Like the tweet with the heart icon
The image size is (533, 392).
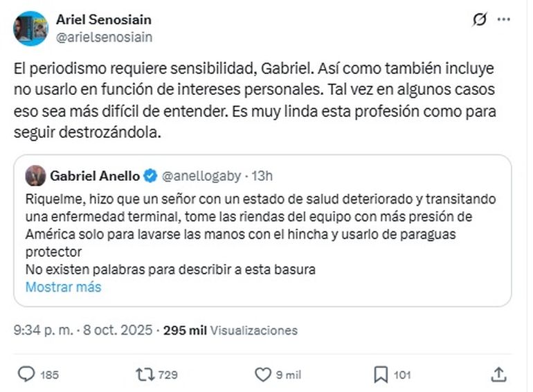click(263, 375)
